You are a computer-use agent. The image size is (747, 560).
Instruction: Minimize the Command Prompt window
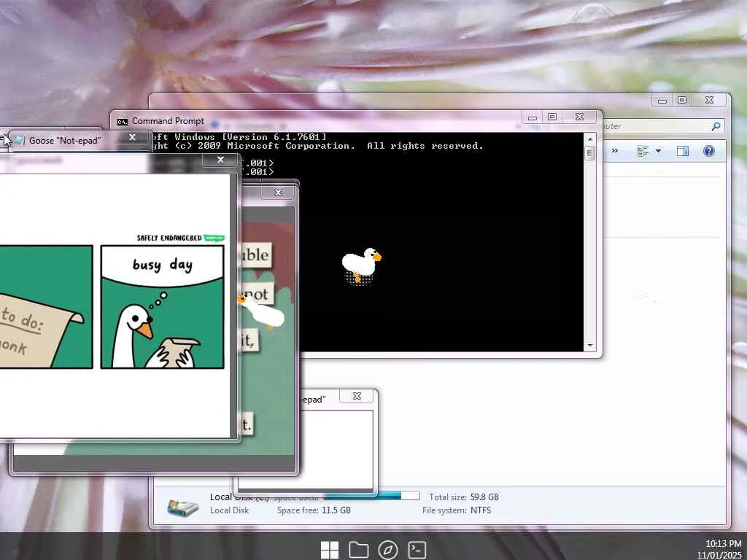coord(533,117)
